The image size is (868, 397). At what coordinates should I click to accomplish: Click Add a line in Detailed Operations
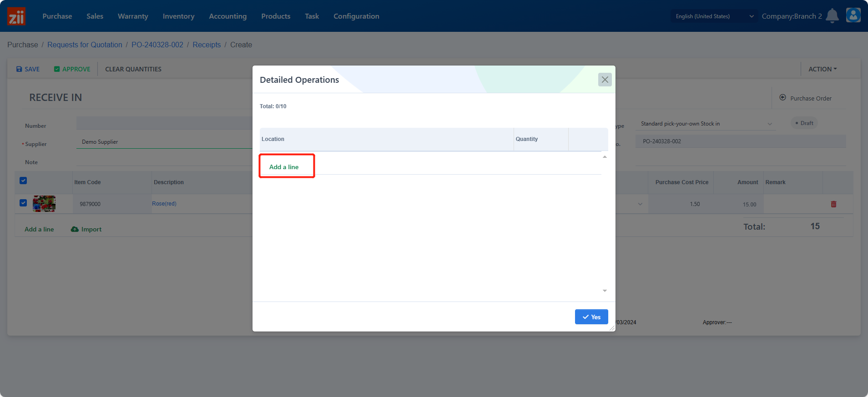pyautogui.click(x=284, y=167)
